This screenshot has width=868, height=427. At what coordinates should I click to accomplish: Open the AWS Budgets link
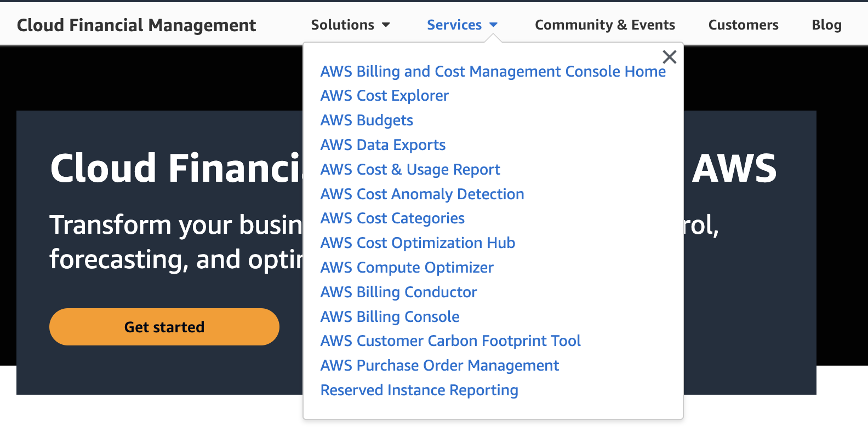tap(367, 120)
